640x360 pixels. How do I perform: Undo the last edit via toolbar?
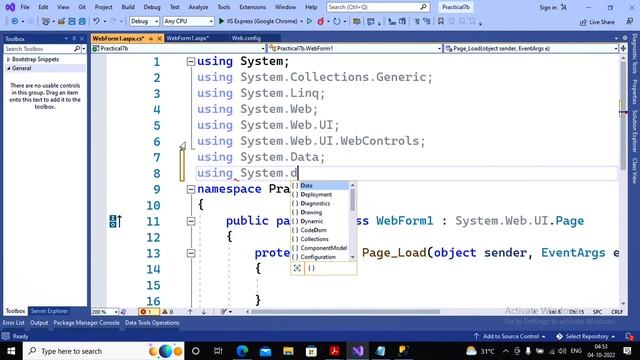(96, 21)
